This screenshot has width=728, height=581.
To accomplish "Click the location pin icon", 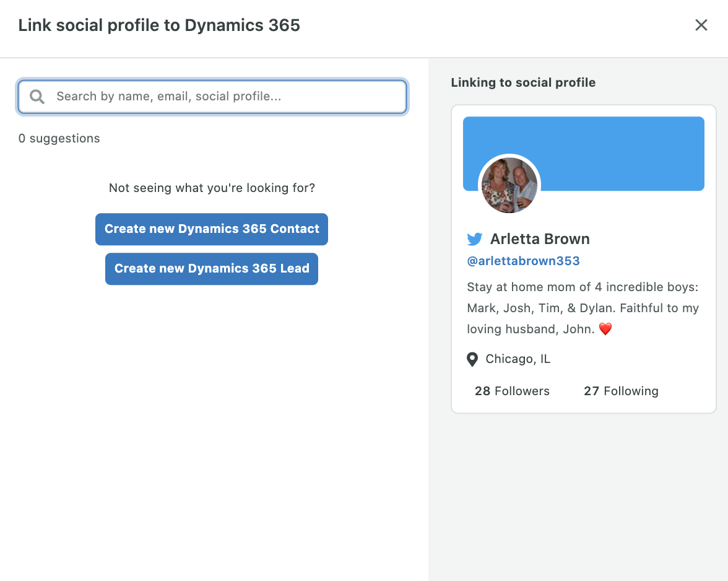I will (x=472, y=359).
